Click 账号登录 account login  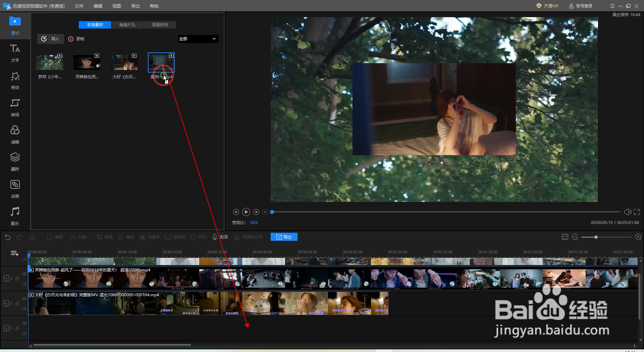581,6
